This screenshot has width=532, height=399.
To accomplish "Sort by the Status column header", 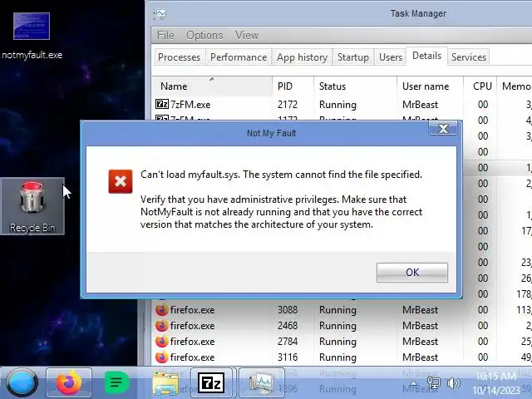I will [x=355, y=86].
